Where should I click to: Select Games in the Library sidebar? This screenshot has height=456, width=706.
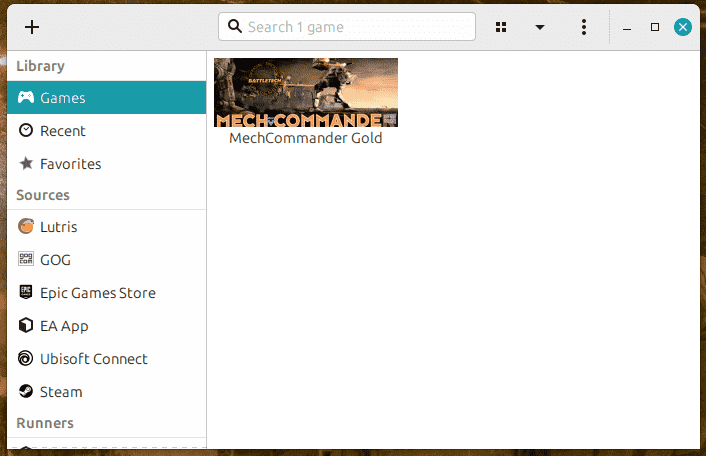(107, 98)
